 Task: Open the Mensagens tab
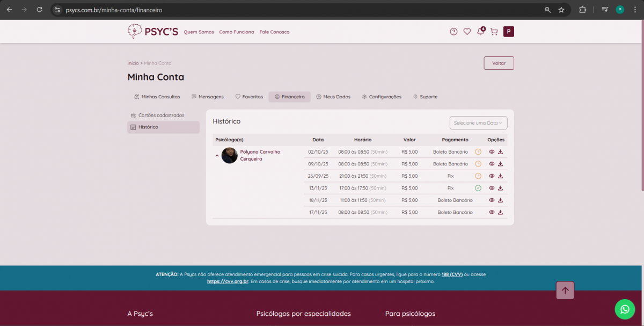click(x=208, y=97)
